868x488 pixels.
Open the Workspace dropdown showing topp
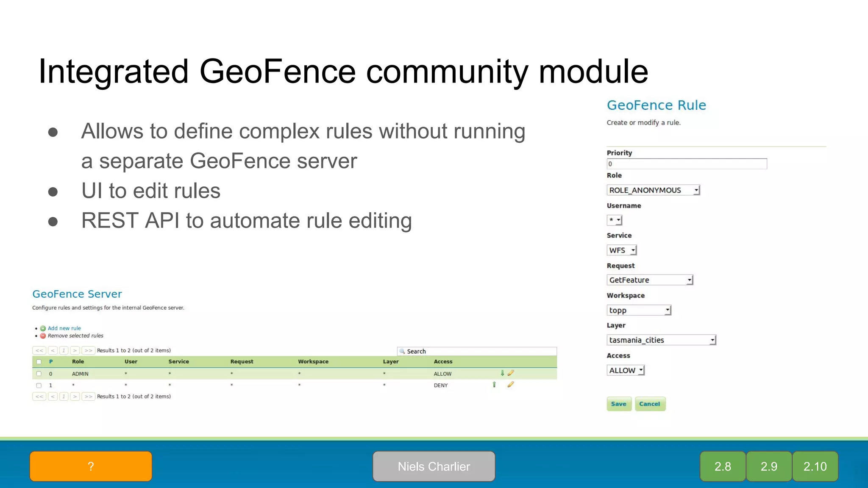639,310
